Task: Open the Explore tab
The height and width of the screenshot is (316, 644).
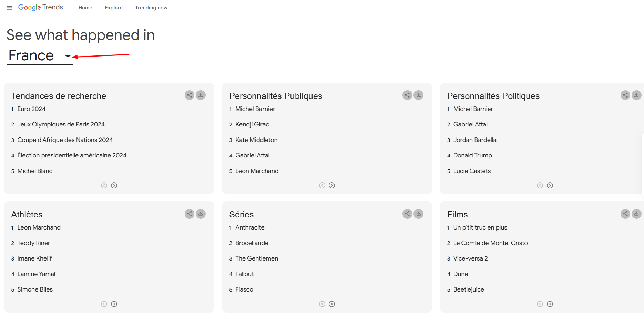Action: coord(114,8)
